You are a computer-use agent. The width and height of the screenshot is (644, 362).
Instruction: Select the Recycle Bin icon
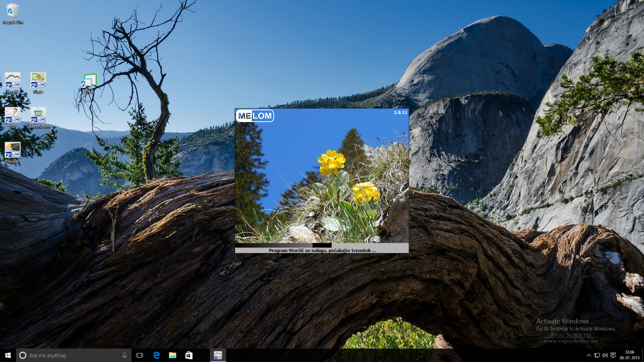coord(13,12)
